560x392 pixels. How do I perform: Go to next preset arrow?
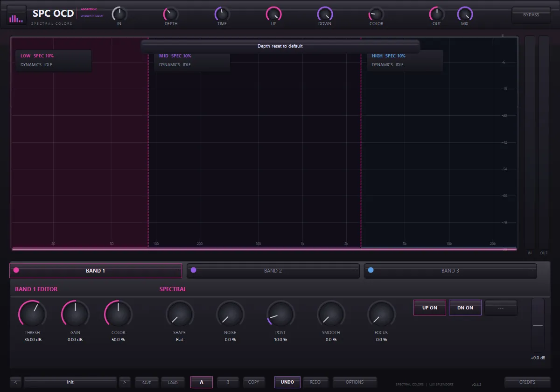[125, 382]
